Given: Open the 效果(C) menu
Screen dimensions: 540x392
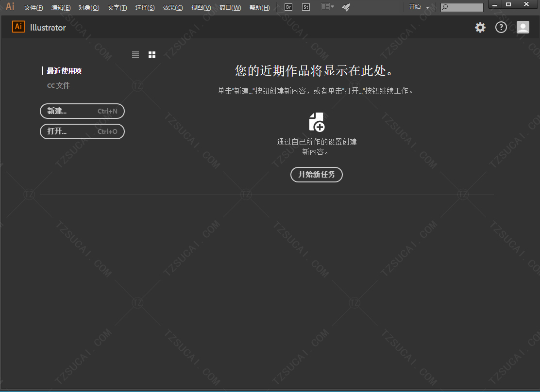Looking at the screenshot, I should [x=173, y=8].
